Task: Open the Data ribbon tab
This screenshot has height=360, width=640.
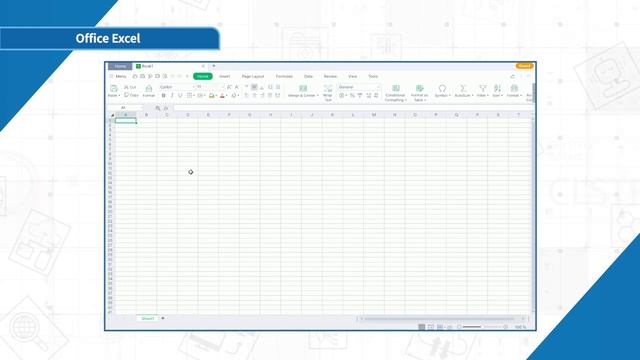Action: point(308,76)
